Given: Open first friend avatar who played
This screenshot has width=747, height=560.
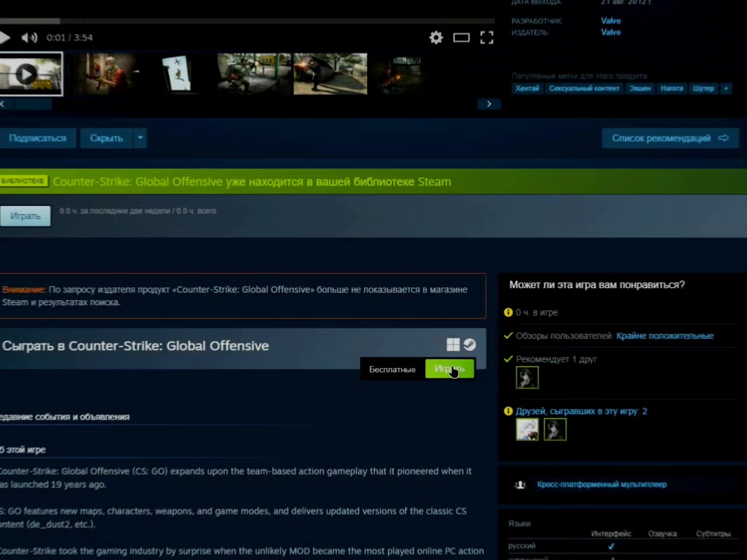Looking at the screenshot, I should tap(527, 430).
